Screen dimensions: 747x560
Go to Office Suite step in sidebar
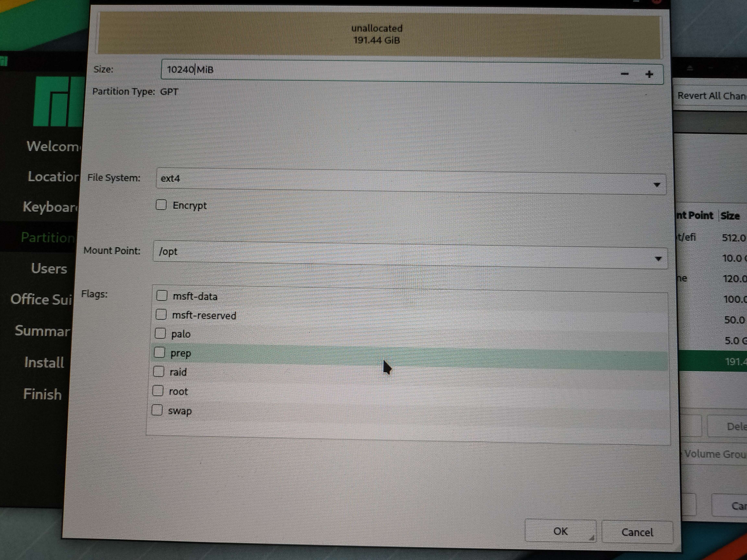click(x=41, y=299)
